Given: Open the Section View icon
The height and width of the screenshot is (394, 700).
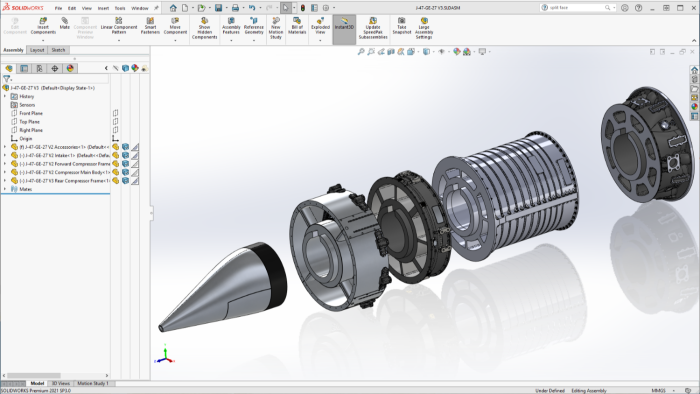Looking at the screenshot, I should (391, 52).
